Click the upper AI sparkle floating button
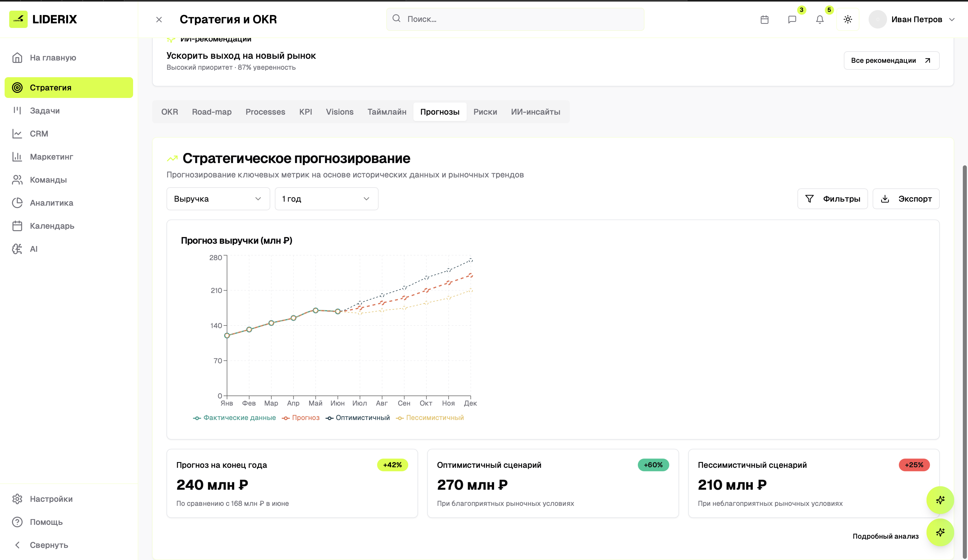The height and width of the screenshot is (560, 968). (x=940, y=500)
